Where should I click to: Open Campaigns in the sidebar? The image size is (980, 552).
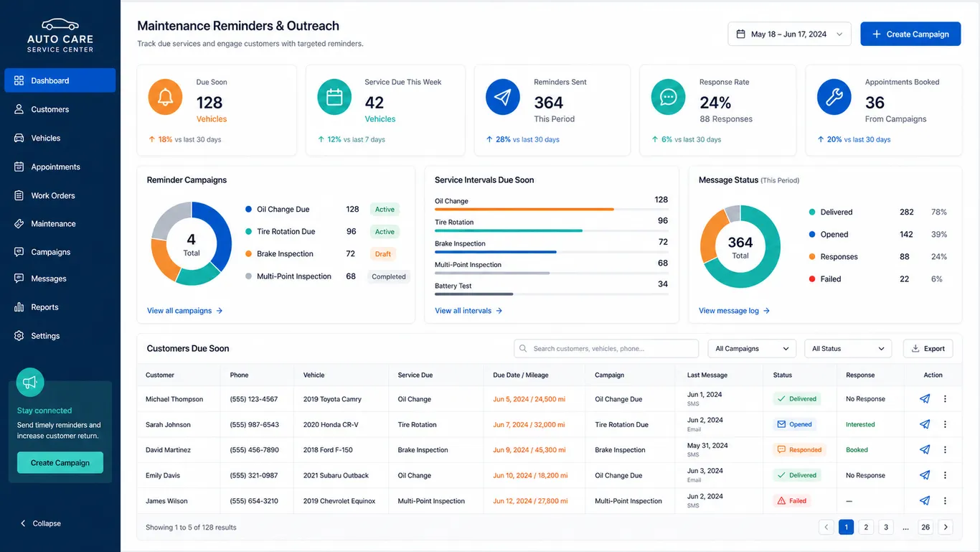pos(60,252)
